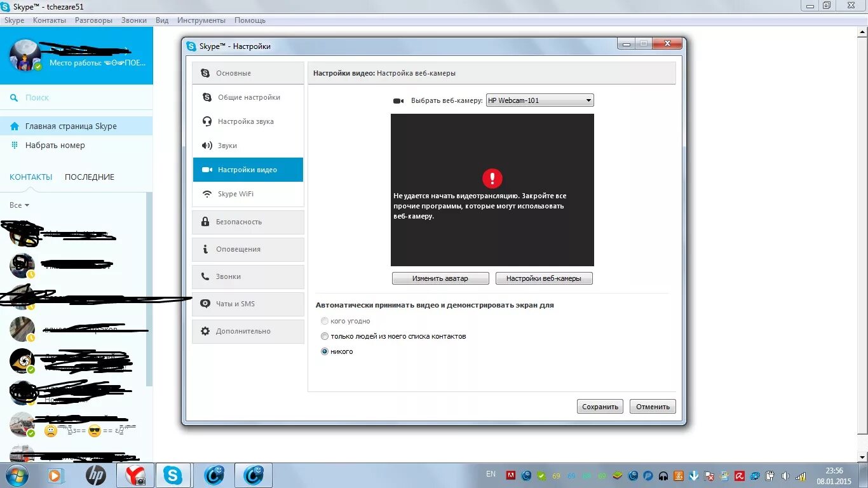Open the HP Webcam-101 camera dropdown

click(x=539, y=100)
